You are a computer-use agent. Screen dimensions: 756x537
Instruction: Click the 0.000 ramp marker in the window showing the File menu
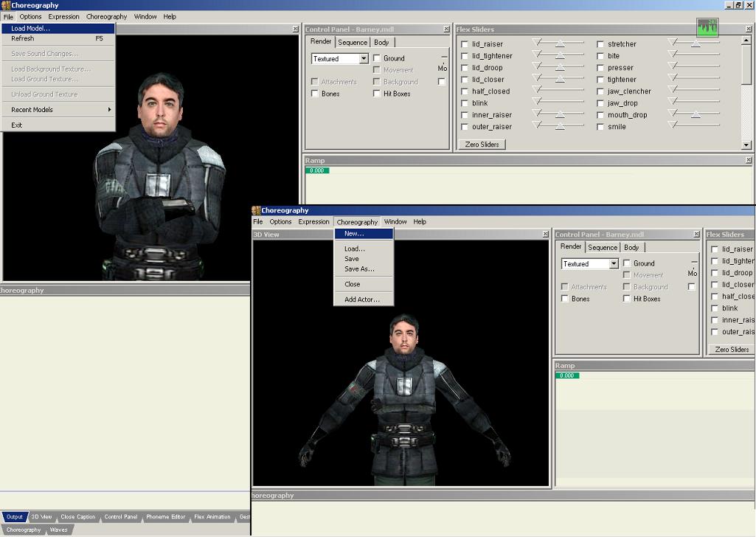pyautogui.click(x=317, y=170)
